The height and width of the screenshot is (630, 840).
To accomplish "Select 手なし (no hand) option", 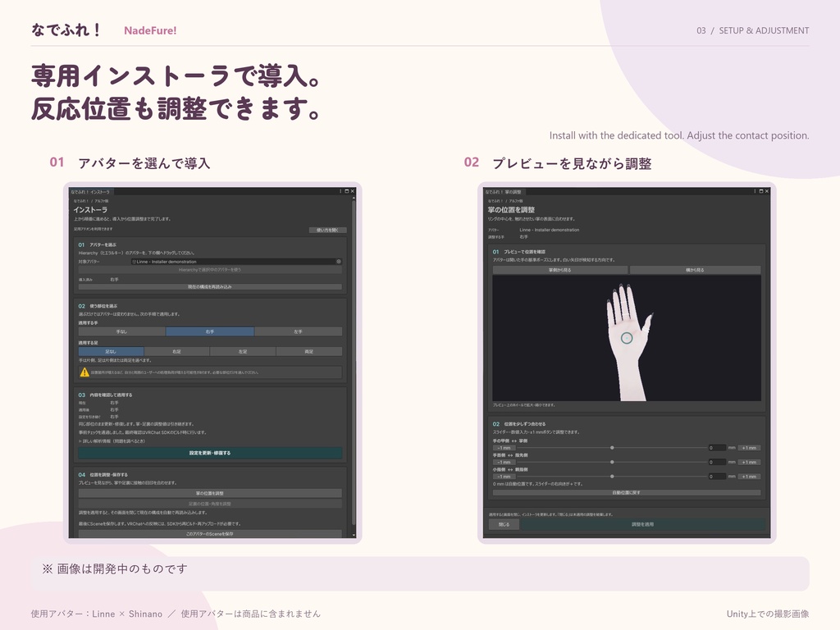I will tap(121, 331).
